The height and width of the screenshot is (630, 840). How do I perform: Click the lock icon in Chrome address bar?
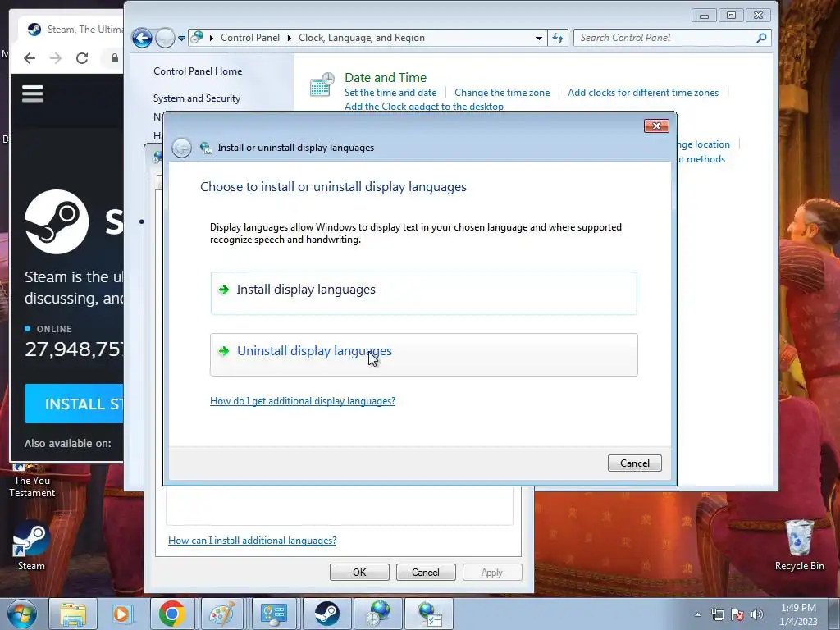115,58
